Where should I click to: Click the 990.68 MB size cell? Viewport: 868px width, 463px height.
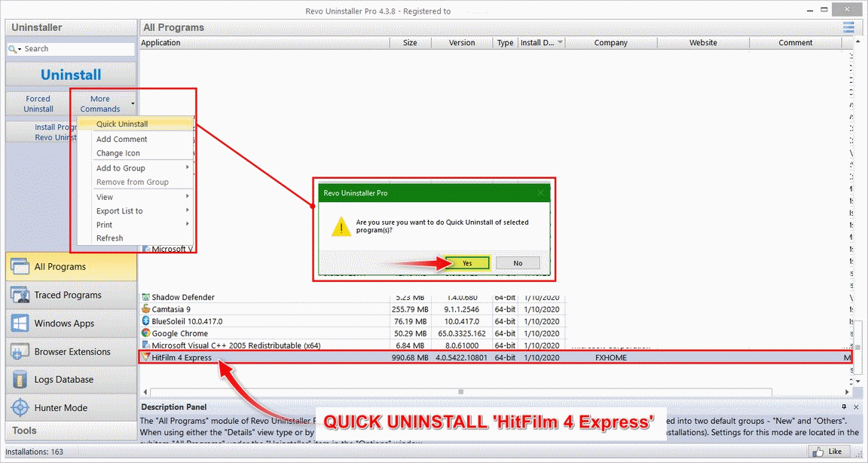pos(410,357)
